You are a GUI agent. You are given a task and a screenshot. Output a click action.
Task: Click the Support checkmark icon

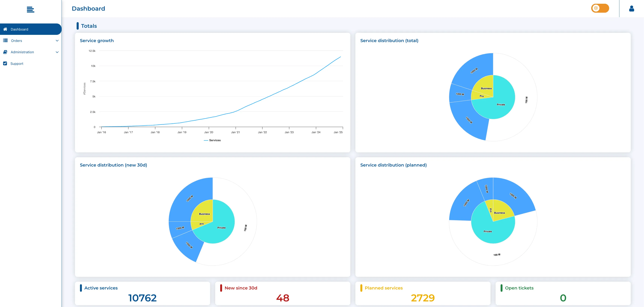[x=5, y=64]
